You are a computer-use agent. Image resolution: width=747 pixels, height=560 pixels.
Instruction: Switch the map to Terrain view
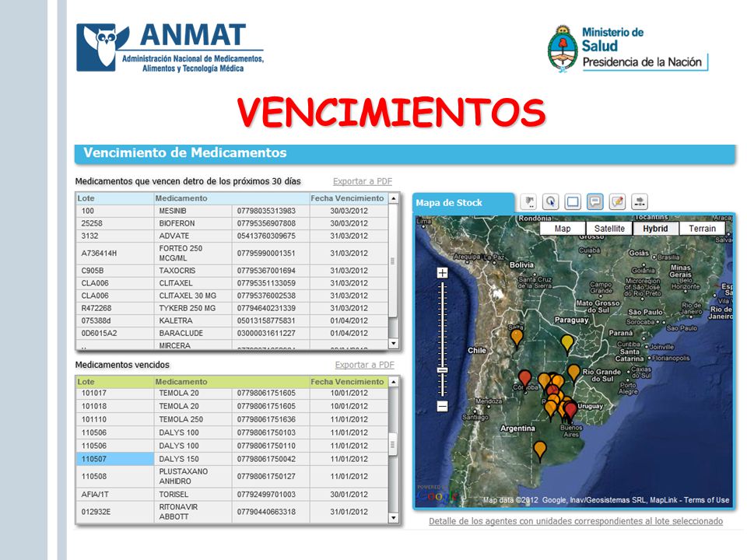pos(702,229)
